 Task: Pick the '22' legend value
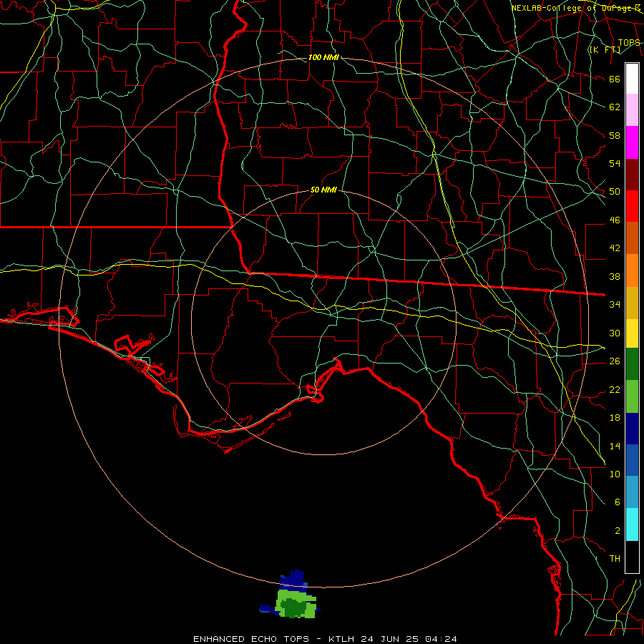615,389
